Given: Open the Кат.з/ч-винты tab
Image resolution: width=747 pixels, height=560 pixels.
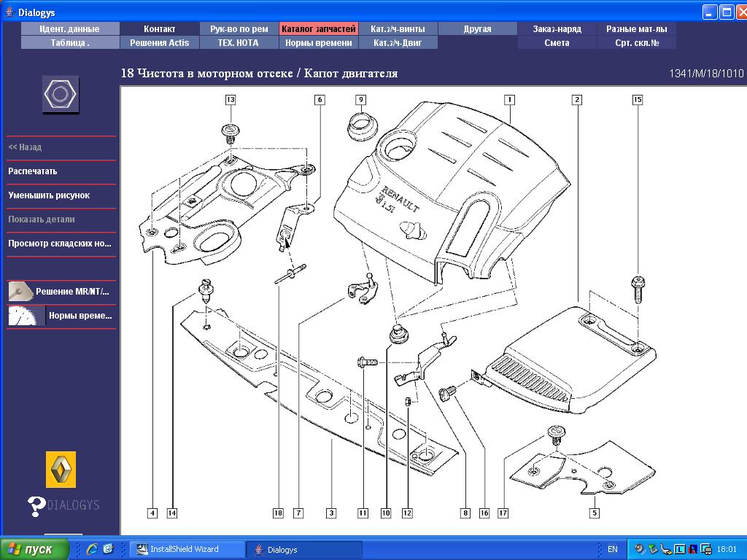Looking at the screenshot, I should pyautogui.click(x=398, y=28).
